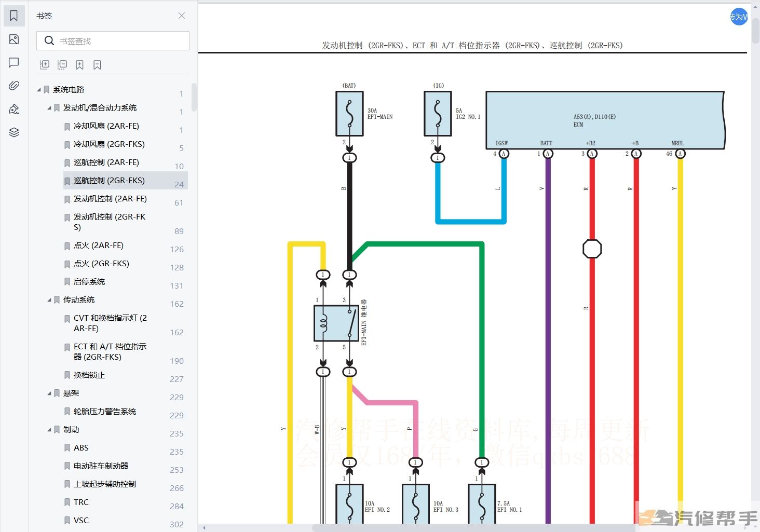Collapse the 制动 bookmark group

point(49,430)
